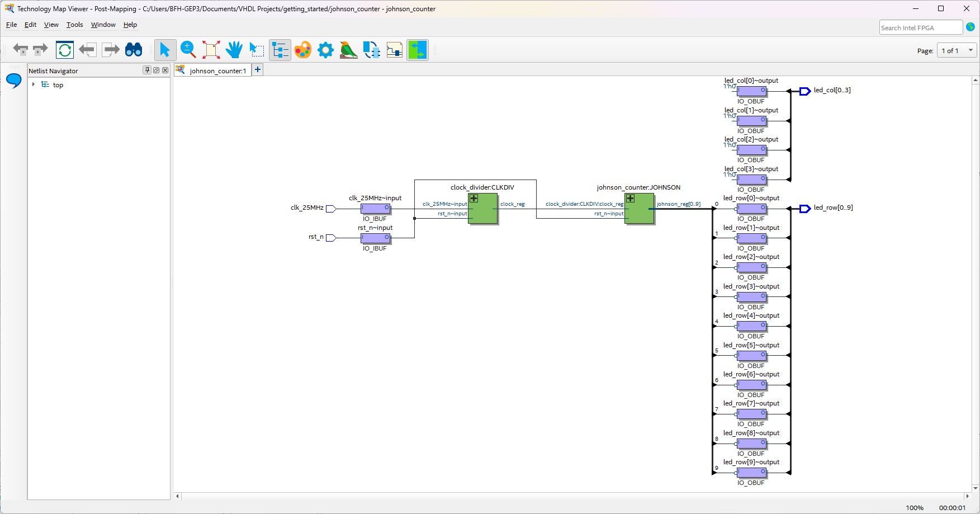Click the 100% zoom status text
Screen dimensions: 980x514
[915, 508]
